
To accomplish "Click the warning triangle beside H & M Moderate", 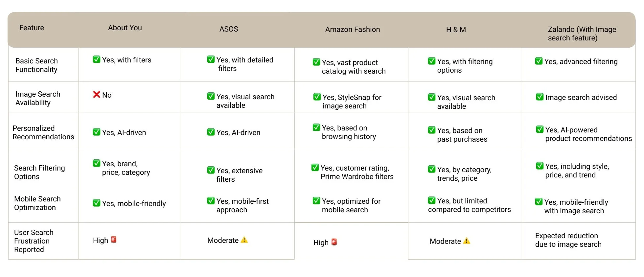I will click(x=467, y=241).
